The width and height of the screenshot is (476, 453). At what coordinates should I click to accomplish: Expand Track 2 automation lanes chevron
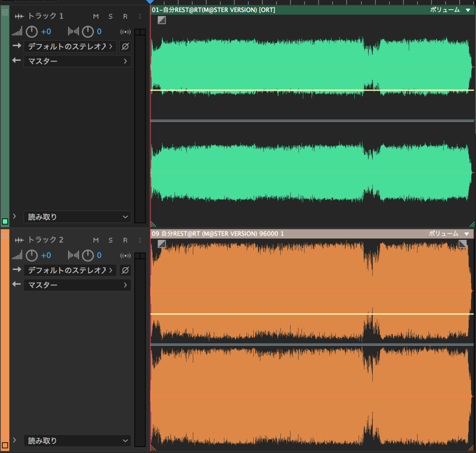click(x=14, y=440)
